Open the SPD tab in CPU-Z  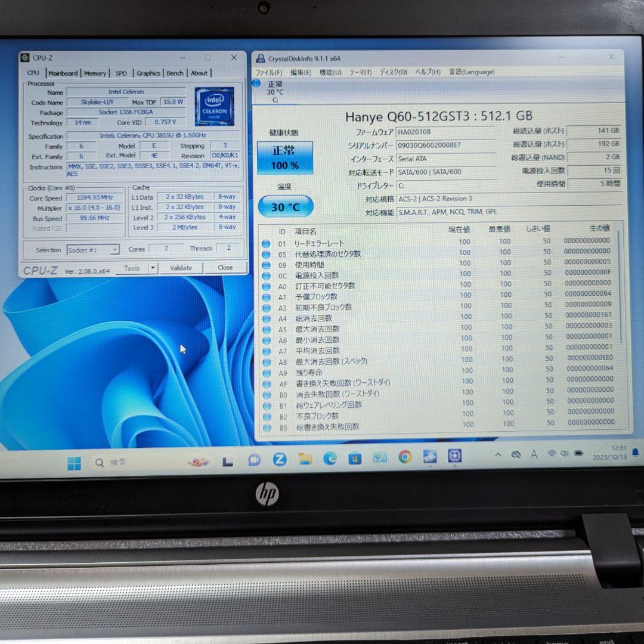click(x=121, y=73)
